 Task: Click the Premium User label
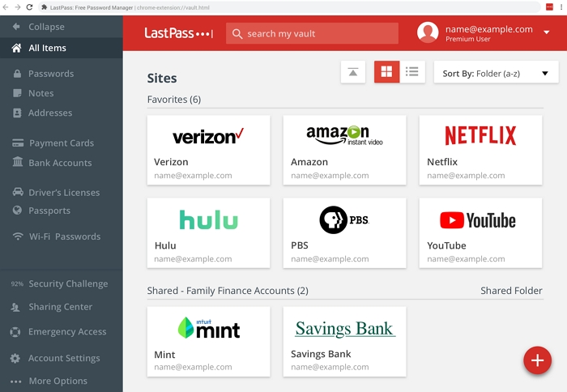pyautogui.click(x=468, y=39)
